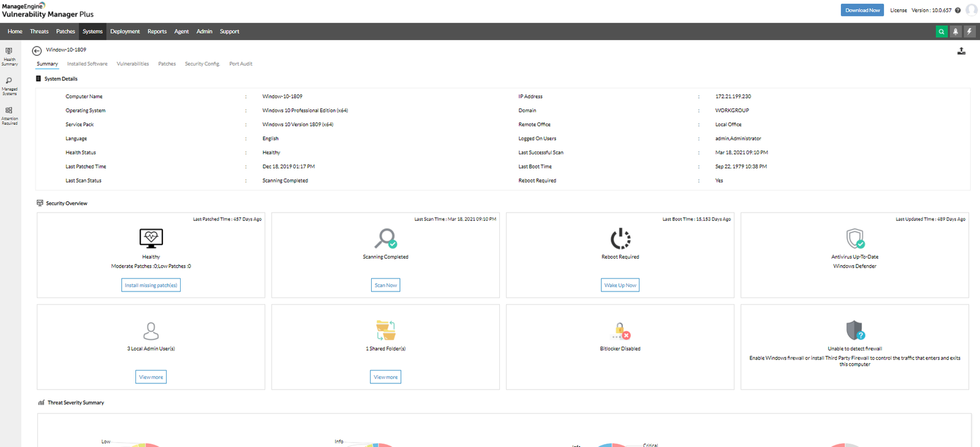Click the back arrow next to Window-10-1809
This screenshot has width=980, height=447.
[x=37, y=51]
